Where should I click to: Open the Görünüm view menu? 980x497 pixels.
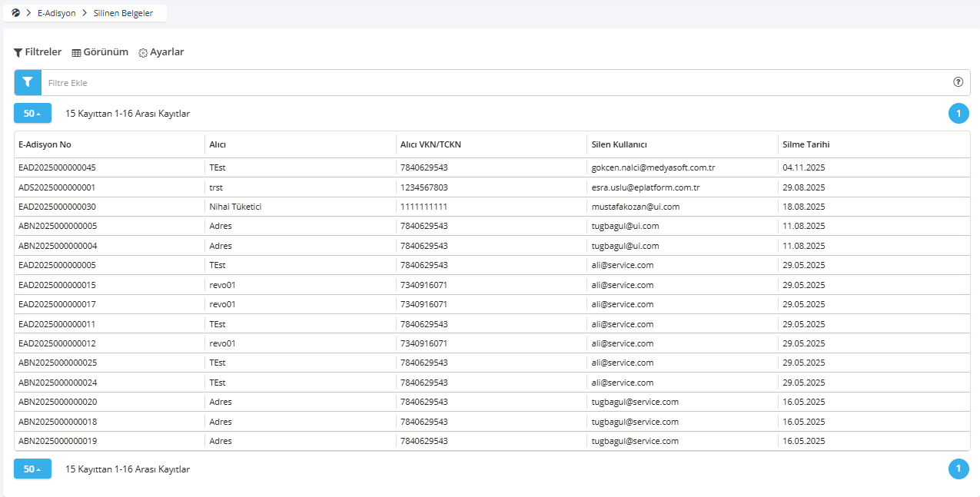tap(100, 52)
